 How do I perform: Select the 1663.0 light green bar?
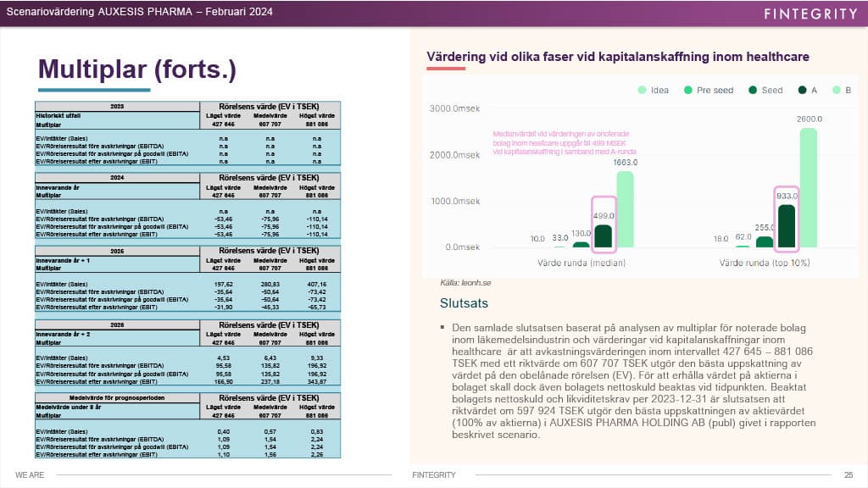click(x=625, y=209)
